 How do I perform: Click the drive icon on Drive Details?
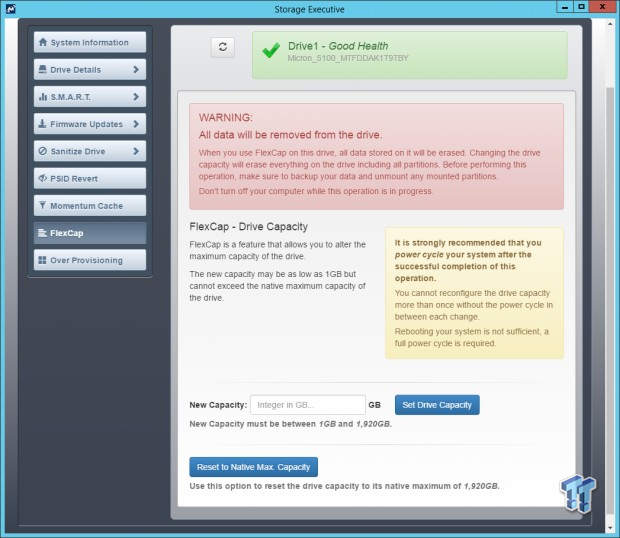pyautogui.click(x=42, y=69)
